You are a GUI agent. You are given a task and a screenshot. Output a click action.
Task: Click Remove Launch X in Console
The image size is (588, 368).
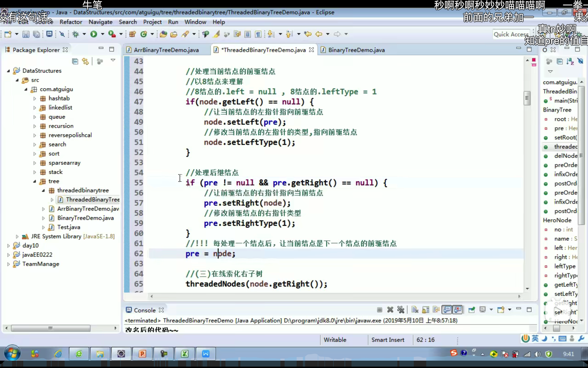pos(390,310)
